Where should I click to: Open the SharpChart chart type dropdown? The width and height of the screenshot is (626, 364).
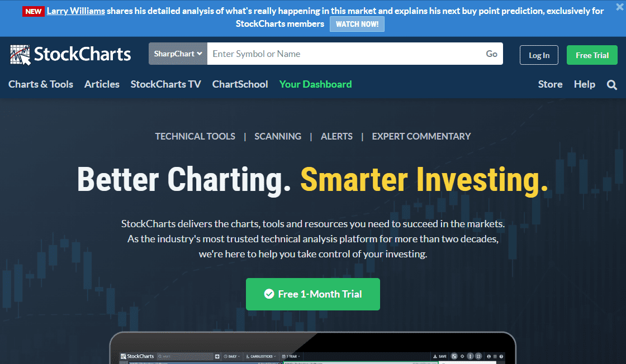click(x=178, y=53)
